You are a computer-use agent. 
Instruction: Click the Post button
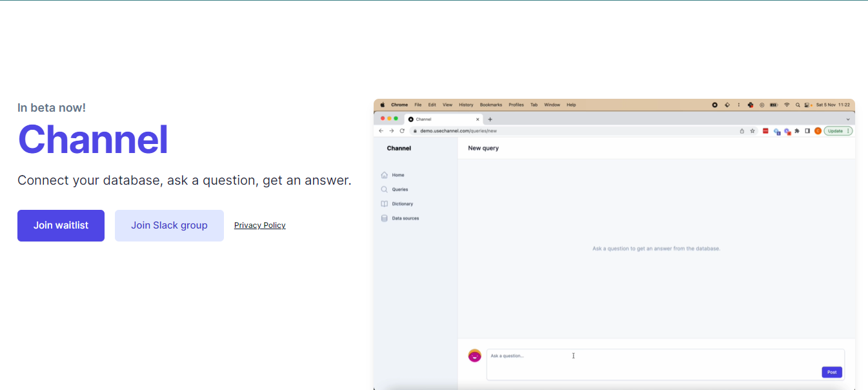click(x=832, y=372)
